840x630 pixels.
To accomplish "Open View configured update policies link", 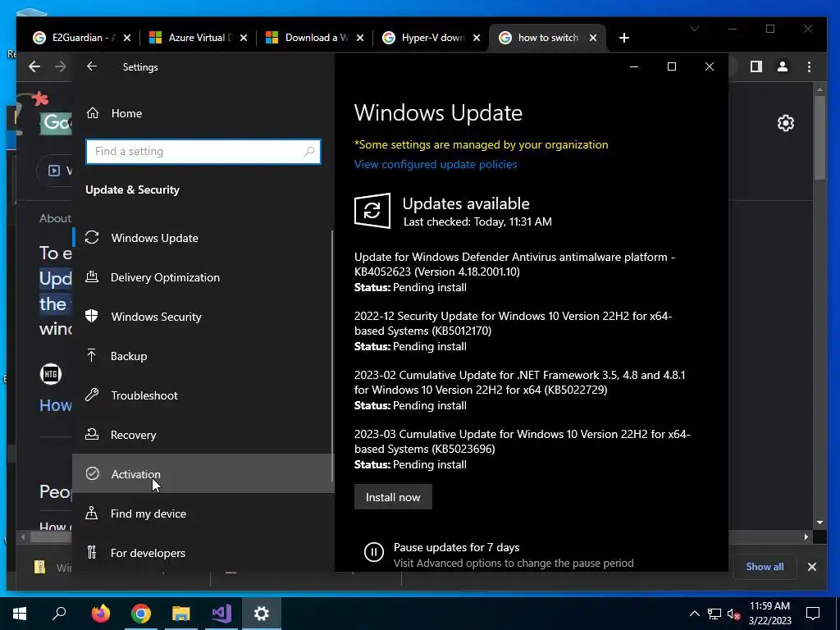I will [436, 164].
